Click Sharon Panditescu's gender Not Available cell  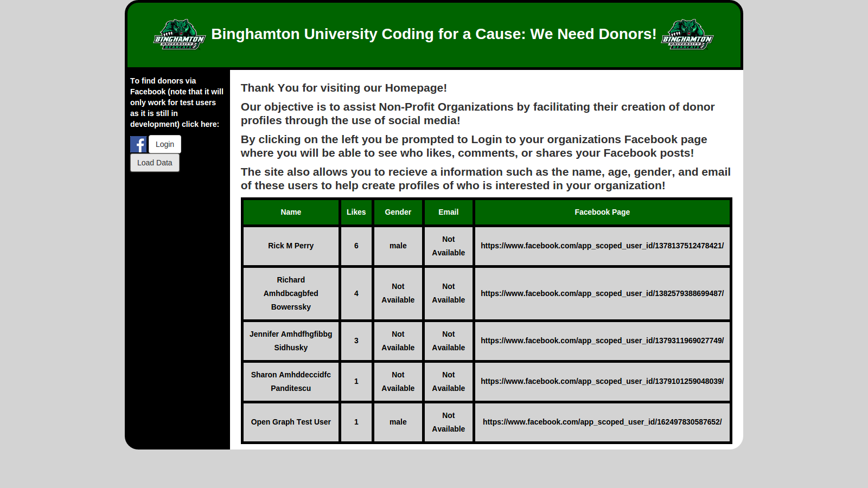coord(398,381)
